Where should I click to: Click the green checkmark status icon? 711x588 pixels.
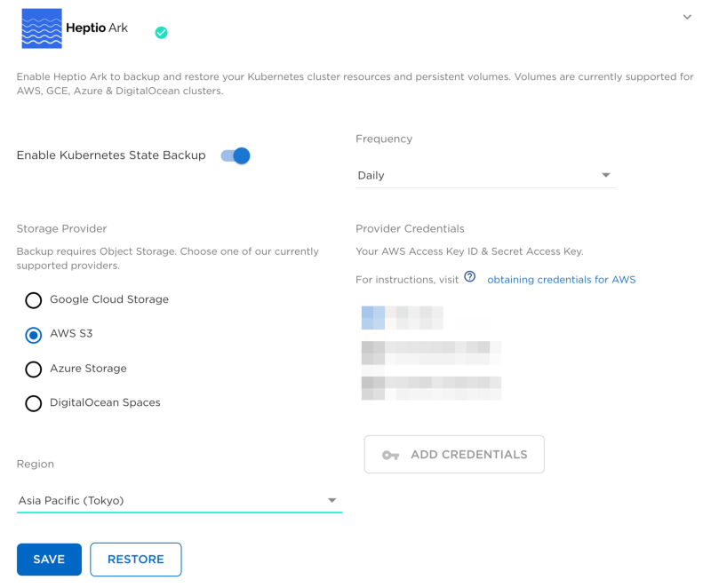point(161,33)
